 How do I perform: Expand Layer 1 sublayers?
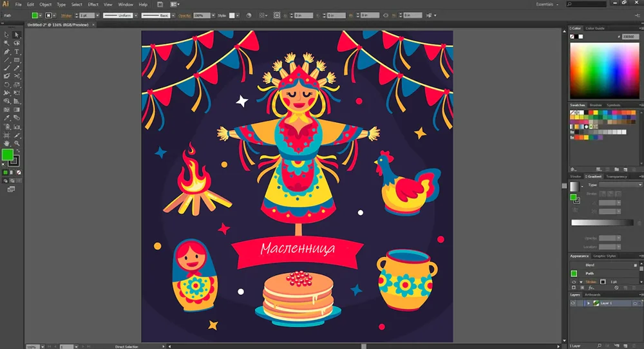[x=588, y=303]
